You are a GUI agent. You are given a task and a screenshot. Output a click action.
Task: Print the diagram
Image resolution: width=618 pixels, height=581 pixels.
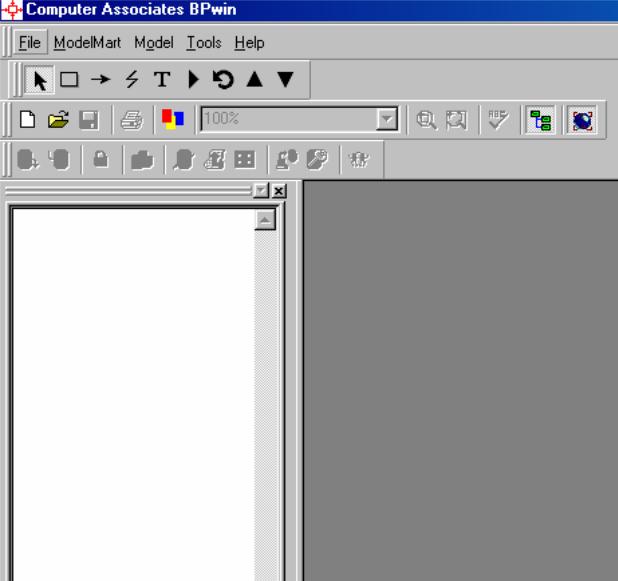(132, 120)
